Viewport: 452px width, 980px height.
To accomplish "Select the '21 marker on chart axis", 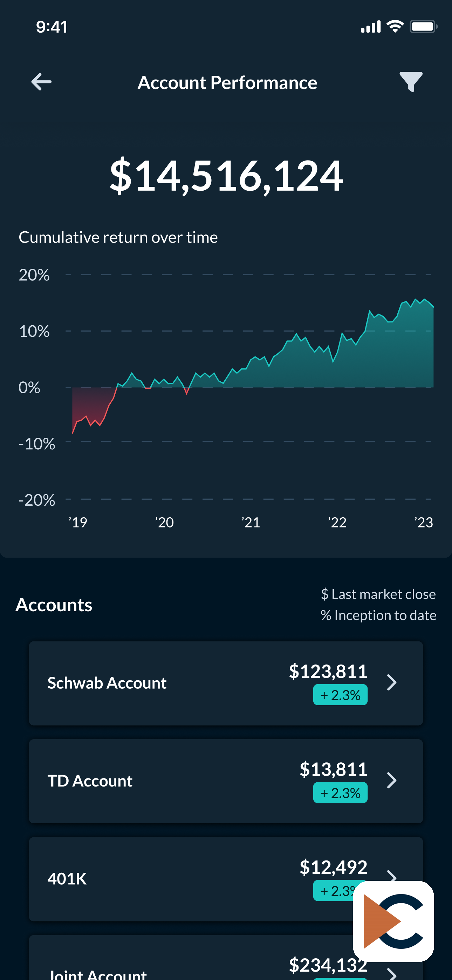I will point(251,522).
